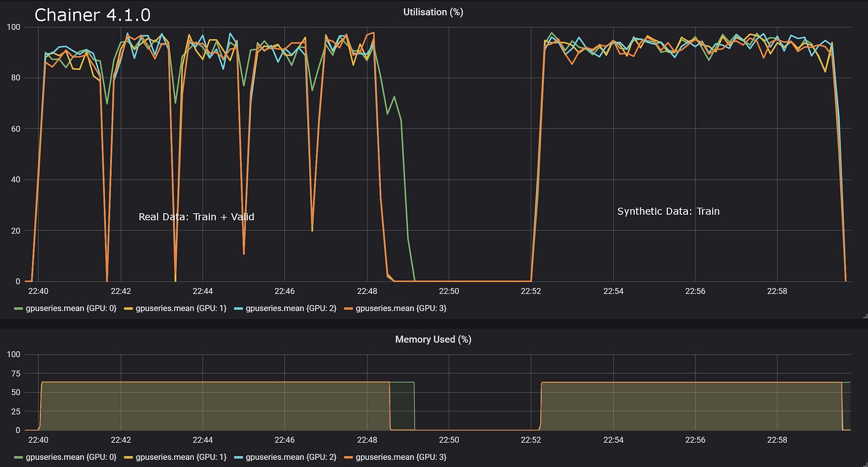Click GPU: 3 orange swatch in Memory Used legend
Viewport: 868px width, 467px height.
click(348, 457)
